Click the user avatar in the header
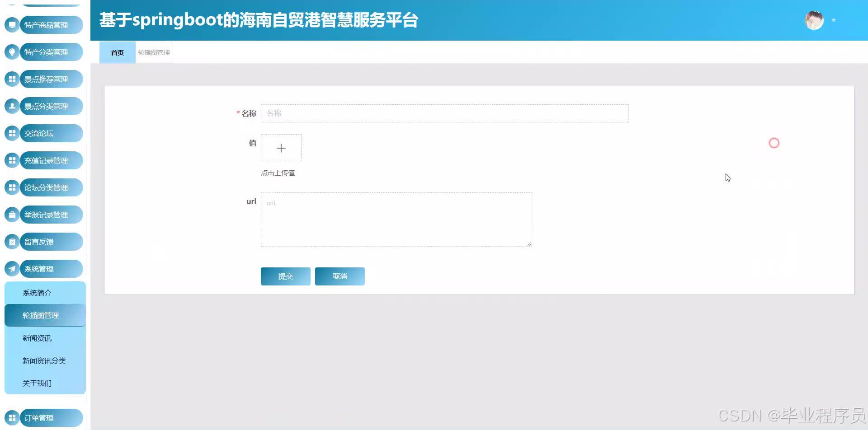Viewport: 868px width, 430px height. coord(814,20)
